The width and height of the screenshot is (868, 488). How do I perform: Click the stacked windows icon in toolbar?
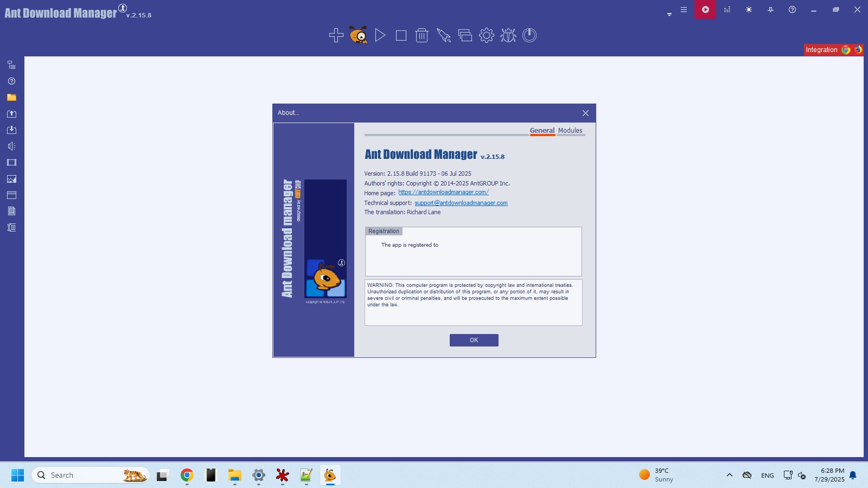(x=465, y=35)
